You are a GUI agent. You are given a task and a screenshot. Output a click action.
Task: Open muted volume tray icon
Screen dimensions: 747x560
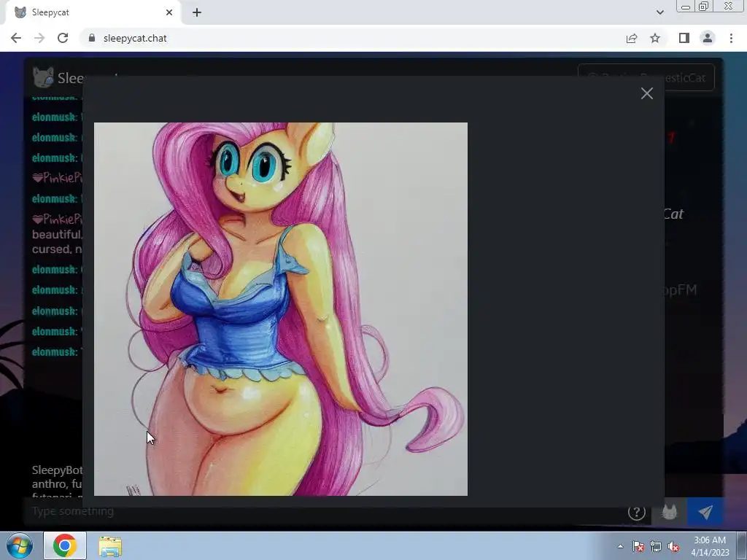(x=673, y=546)
